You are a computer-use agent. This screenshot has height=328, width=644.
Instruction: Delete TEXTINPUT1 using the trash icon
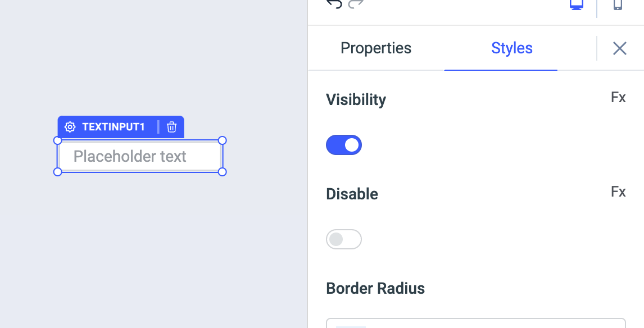coord(171,126)
